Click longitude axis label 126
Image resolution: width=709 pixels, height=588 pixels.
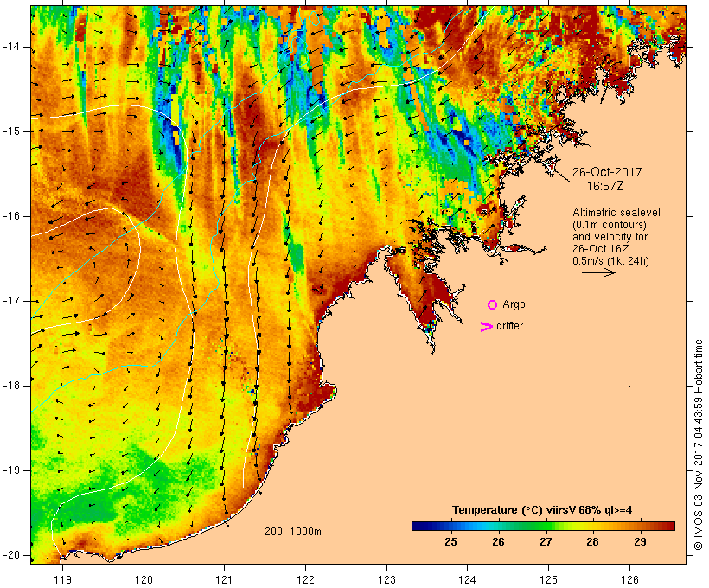629,579
